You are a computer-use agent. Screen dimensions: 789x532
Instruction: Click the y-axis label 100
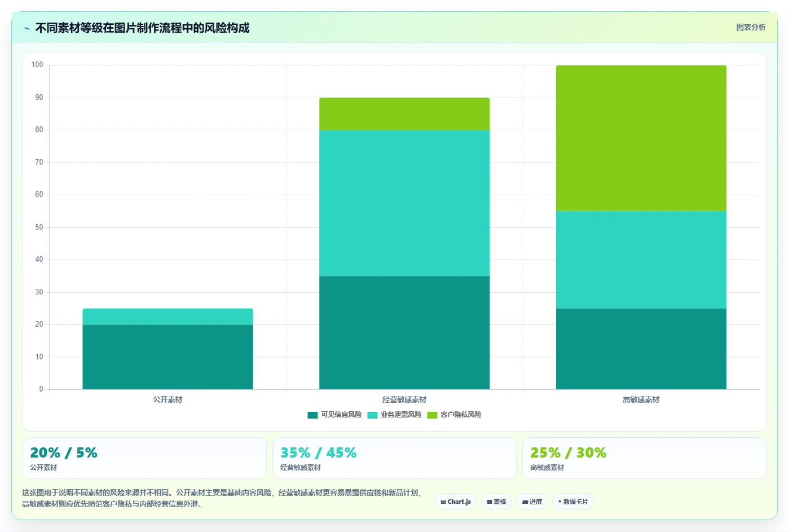(37, 65)
